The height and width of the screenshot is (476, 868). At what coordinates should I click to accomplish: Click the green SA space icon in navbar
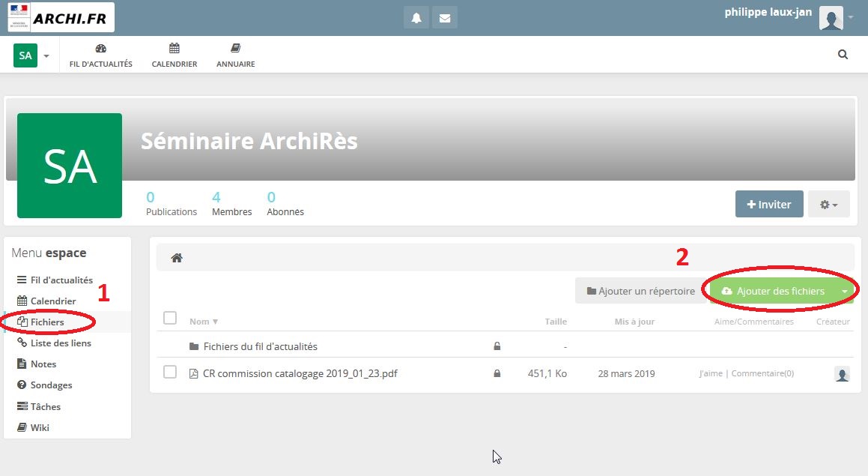pyautogui.click(x=25, y=55)
